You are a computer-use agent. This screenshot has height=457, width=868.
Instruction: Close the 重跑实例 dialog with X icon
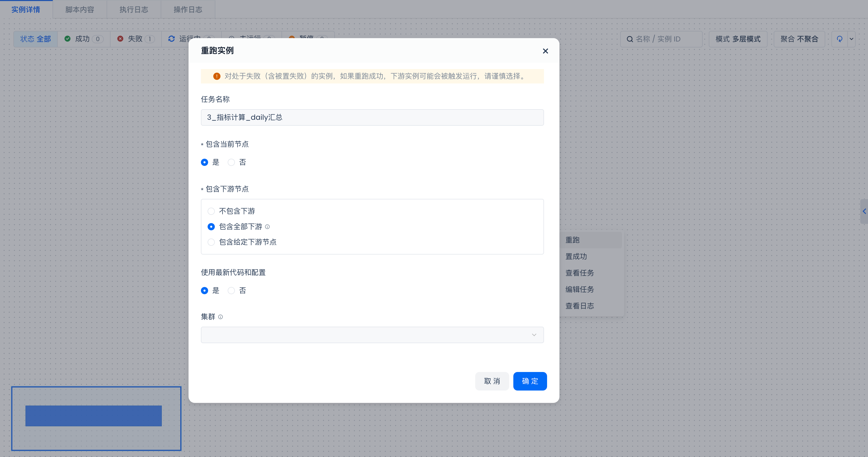coord(545,51)
